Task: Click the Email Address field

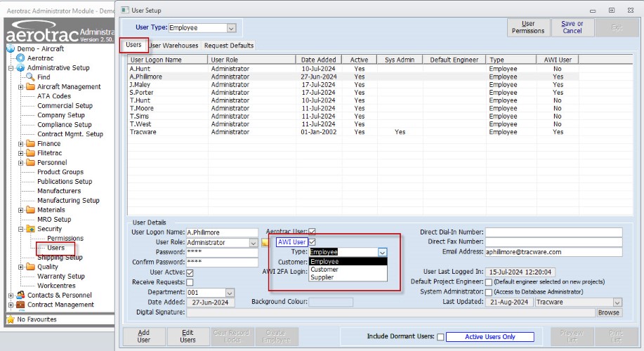Action: [553, 252]
